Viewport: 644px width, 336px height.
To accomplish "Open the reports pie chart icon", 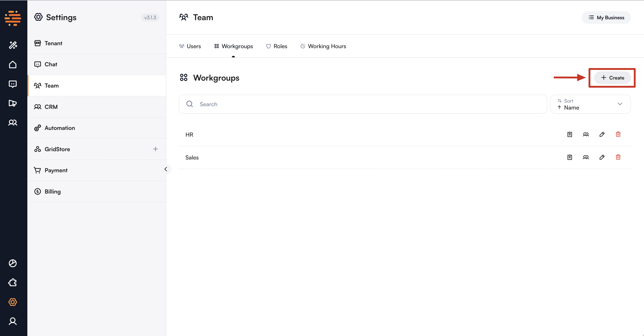I will coord(13,263).
